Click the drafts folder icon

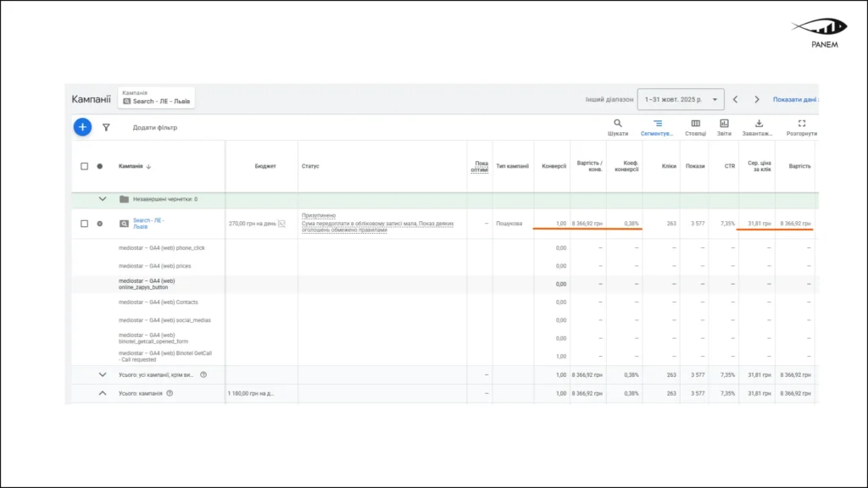[124, 199]
